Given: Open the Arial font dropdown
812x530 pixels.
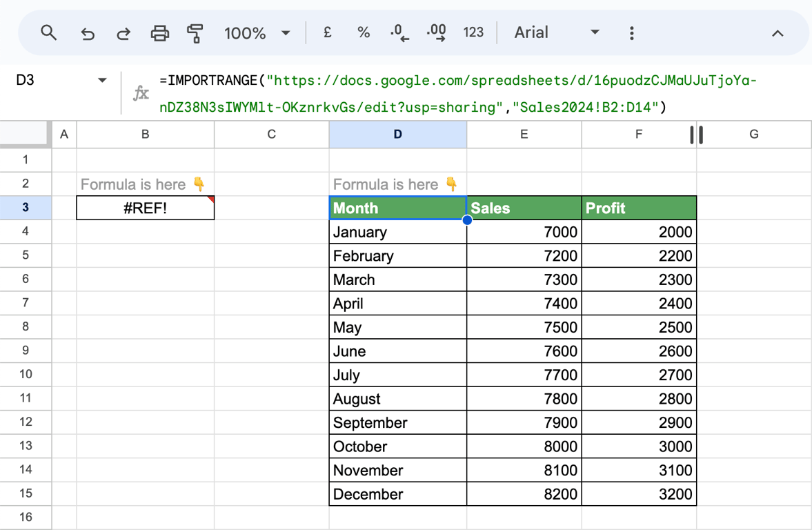Looking at the screenshot, I should [556, 32].
